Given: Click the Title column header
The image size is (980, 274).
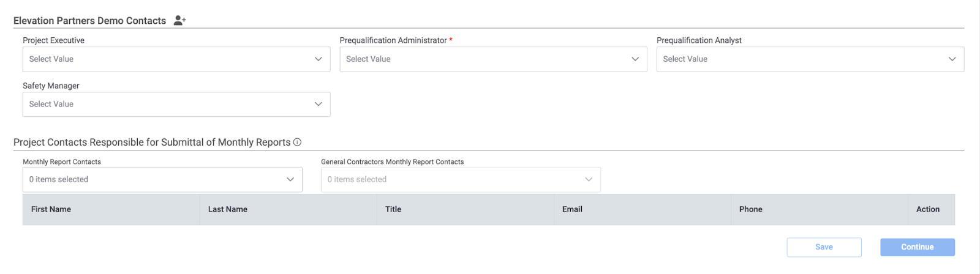Looking at the screenshot, I should pyautogui.click(x=393, y=209).
